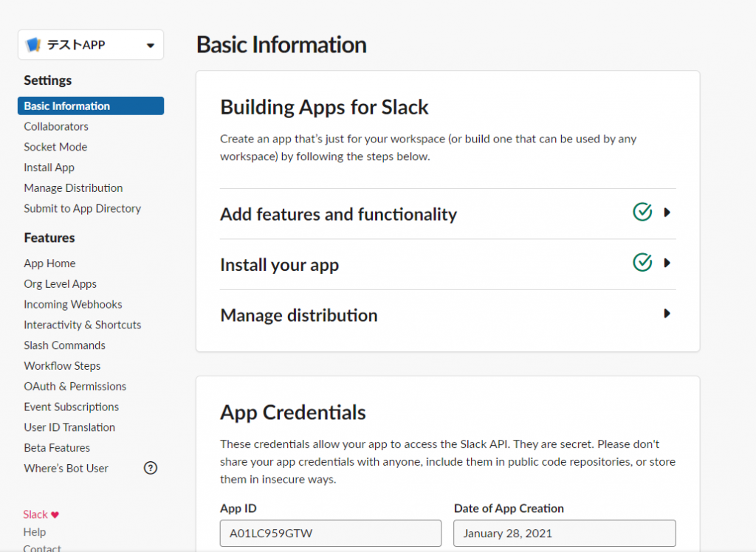Click the Install your app heading

(280, 265)
